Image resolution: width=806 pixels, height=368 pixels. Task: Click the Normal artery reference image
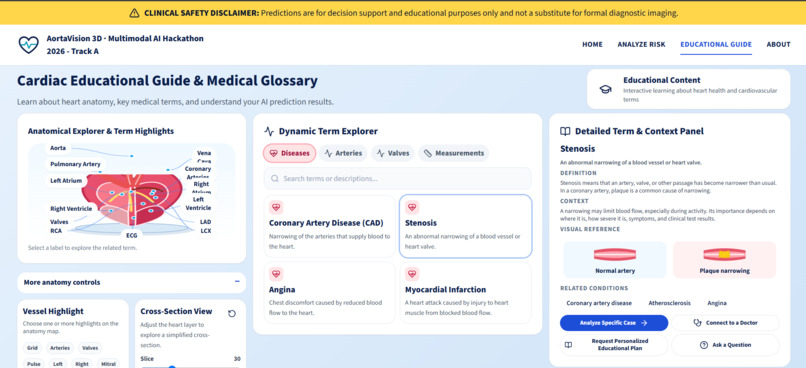click(x=615, y=260)
